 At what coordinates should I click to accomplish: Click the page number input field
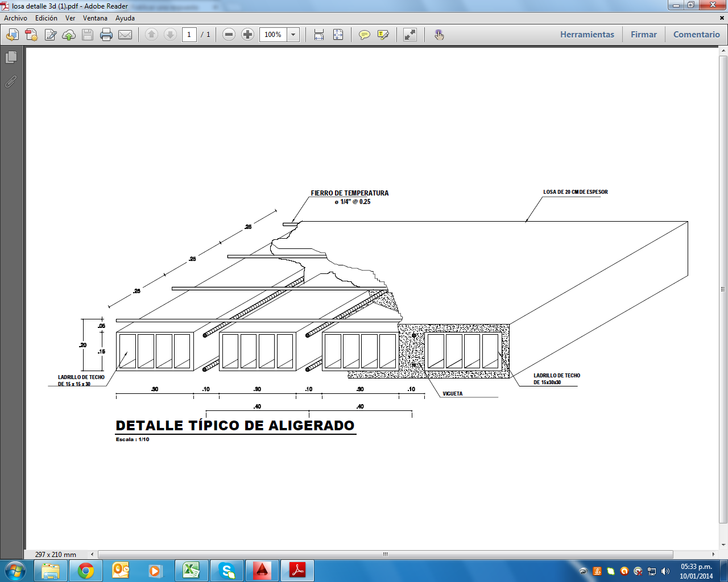click(x=189, y=35)
